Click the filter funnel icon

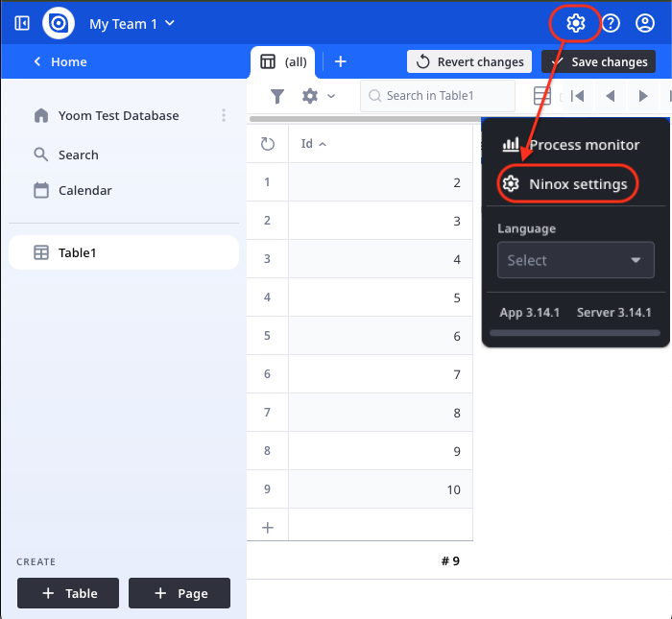point(277,96)
